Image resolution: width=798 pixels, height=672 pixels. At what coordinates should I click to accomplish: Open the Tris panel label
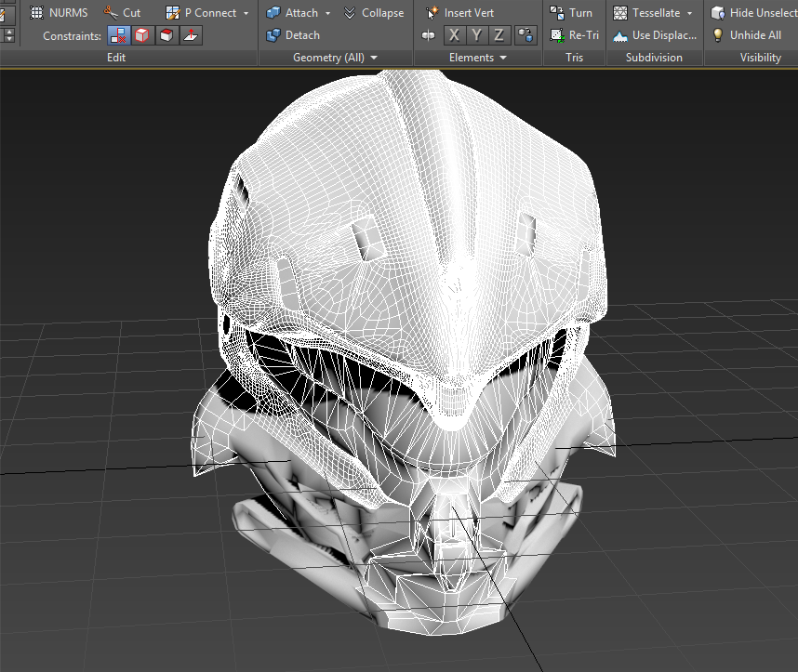574,58
